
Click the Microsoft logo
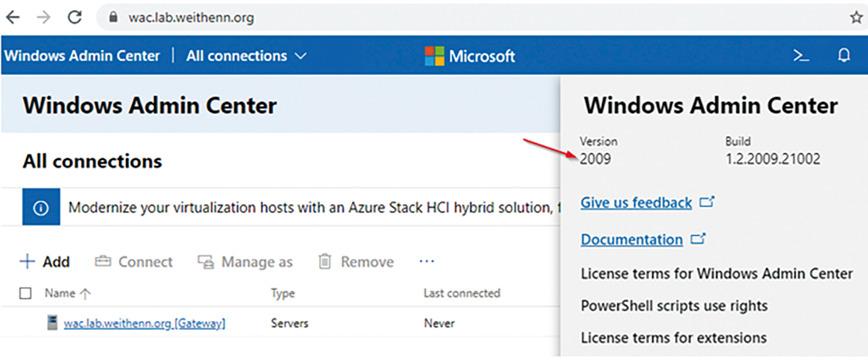point(470,56)
